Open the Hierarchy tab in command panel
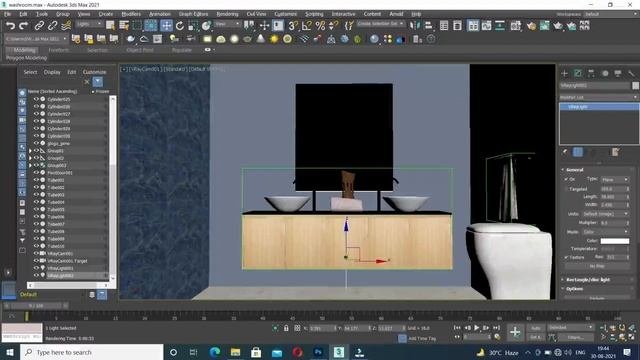The height and width of the screenshot is (360, 640). pos(591,73)
